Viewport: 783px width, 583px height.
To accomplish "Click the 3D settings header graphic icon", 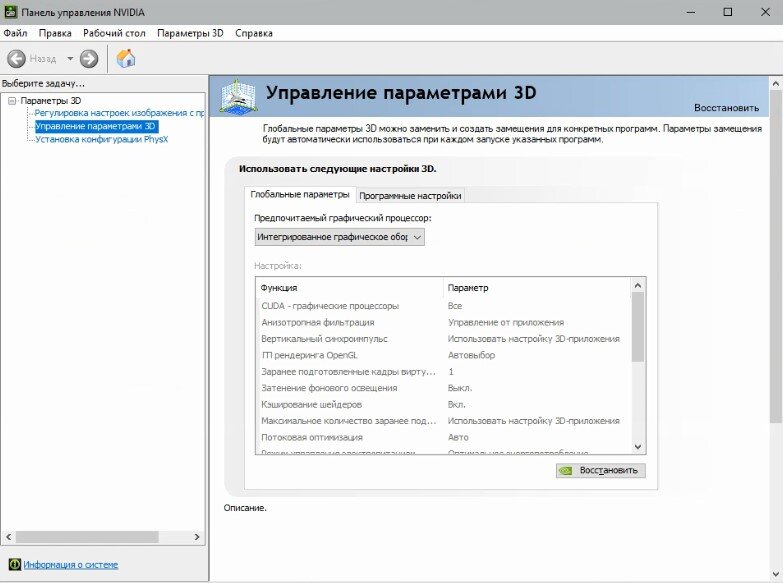I will (x=238, y=96).
